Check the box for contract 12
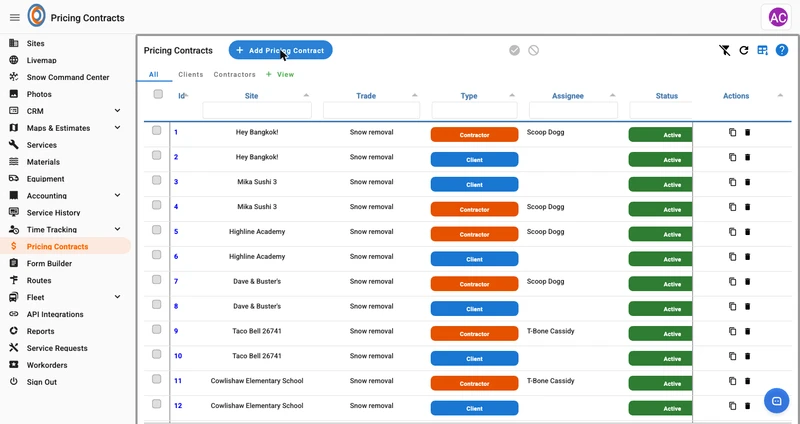Screen dimensions: 800x424 click(x=157, y=404)
